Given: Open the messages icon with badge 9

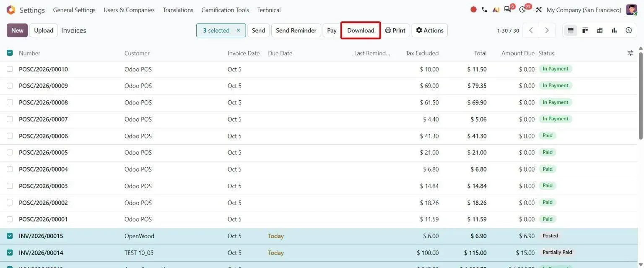Looking at the screenshot, I should click(x=509, y=9).
